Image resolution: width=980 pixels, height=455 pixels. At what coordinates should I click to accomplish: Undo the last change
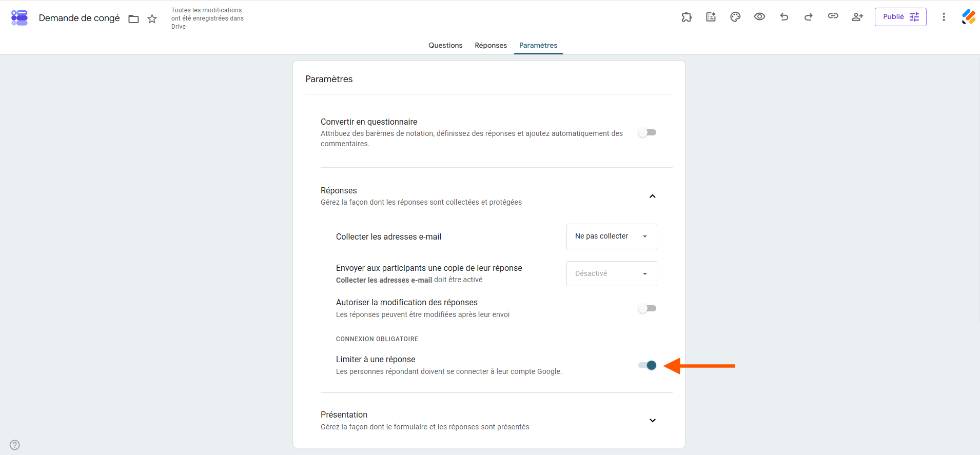tap(784, 17)
